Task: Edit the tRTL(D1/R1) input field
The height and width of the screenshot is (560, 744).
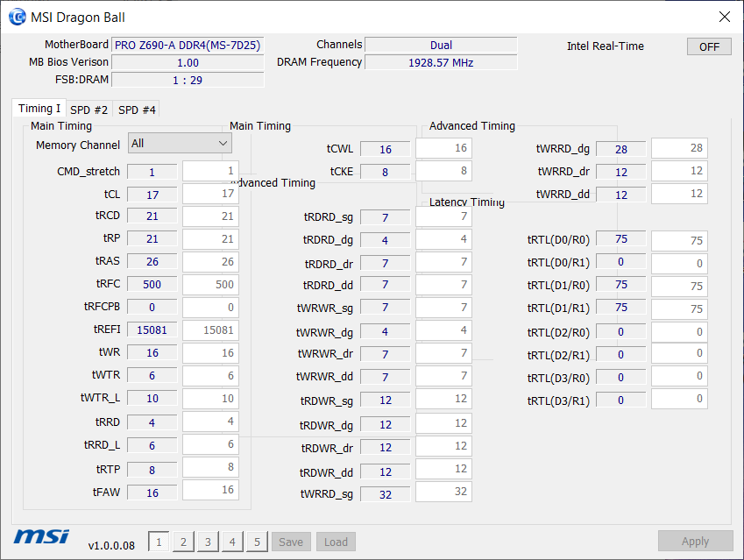Action: coord(679,309)
